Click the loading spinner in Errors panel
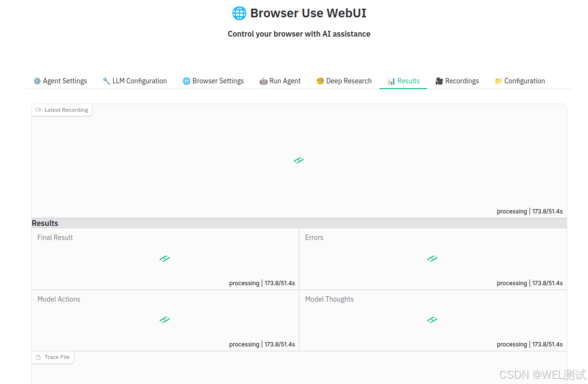Viewport: 588px width, 384px height. click(x=432, y=259)
